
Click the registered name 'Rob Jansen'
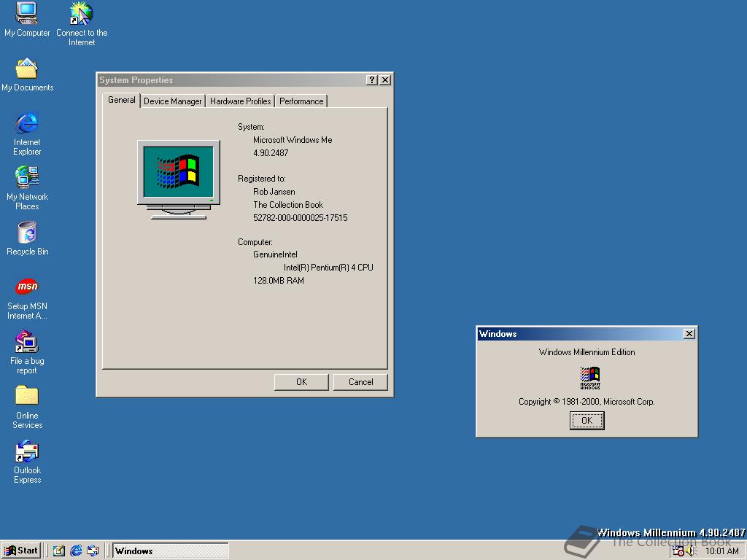tap(274, 192)
